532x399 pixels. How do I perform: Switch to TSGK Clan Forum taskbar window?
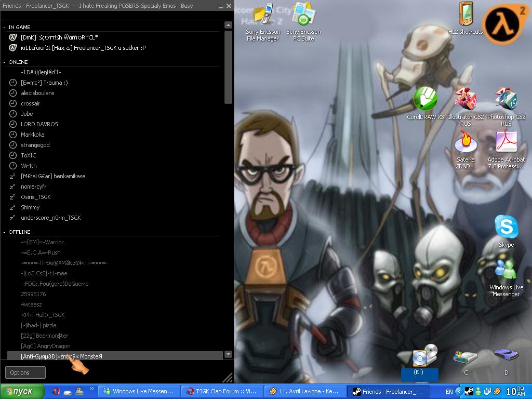pos(222,391)
